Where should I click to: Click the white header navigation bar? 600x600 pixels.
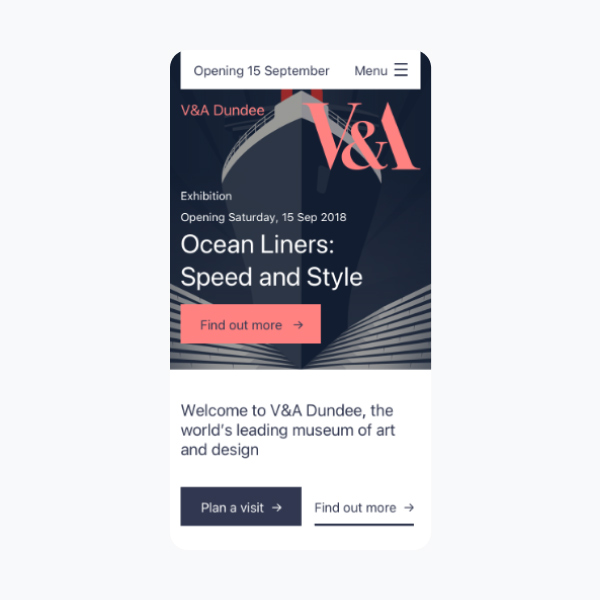pos(300,70)
